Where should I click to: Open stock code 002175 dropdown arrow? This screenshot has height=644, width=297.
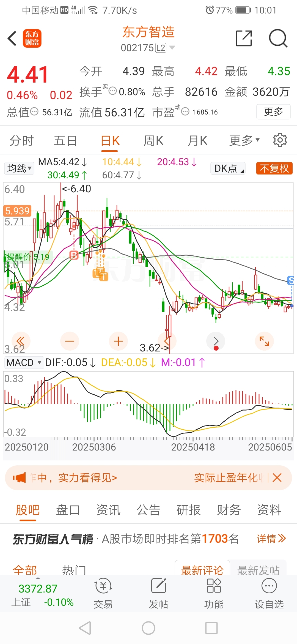(x=172, y=48)
